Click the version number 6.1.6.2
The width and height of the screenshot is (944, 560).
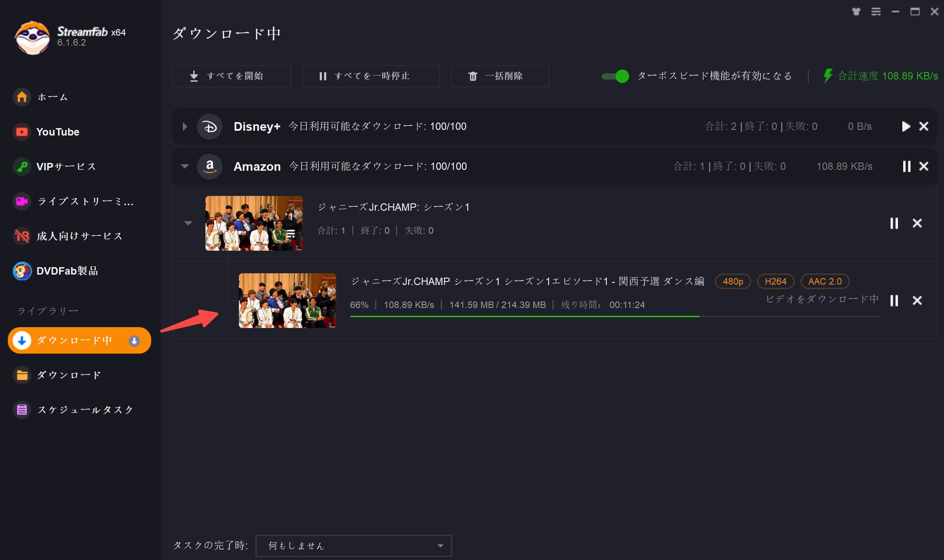point(72,43)
